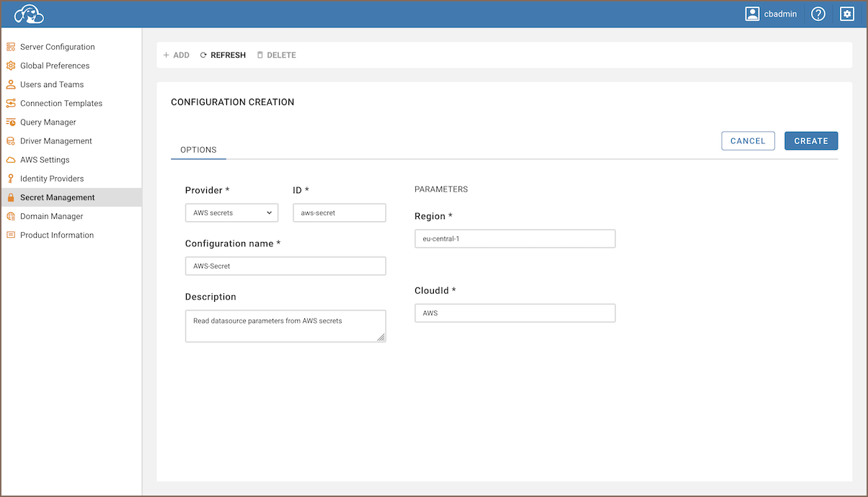Click the Description text area resize handle
This screenshot has width=868, height=497.
tap(381, 337)
